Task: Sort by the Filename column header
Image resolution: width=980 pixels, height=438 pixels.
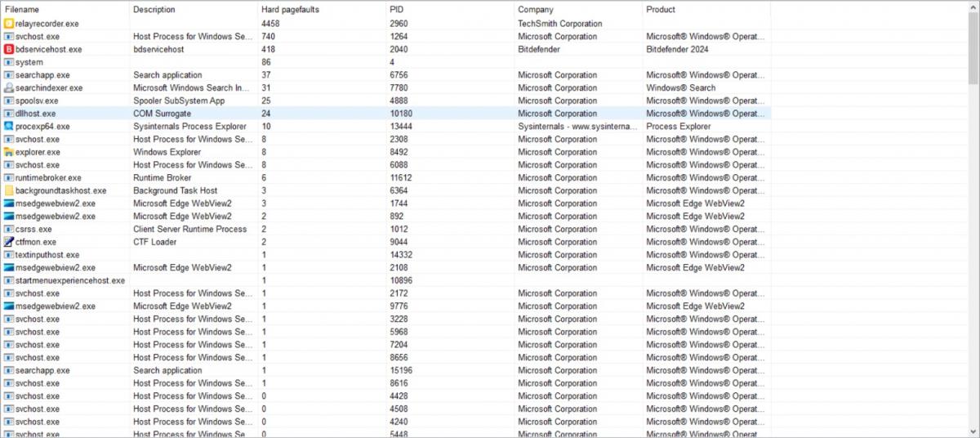Action: 65,10
